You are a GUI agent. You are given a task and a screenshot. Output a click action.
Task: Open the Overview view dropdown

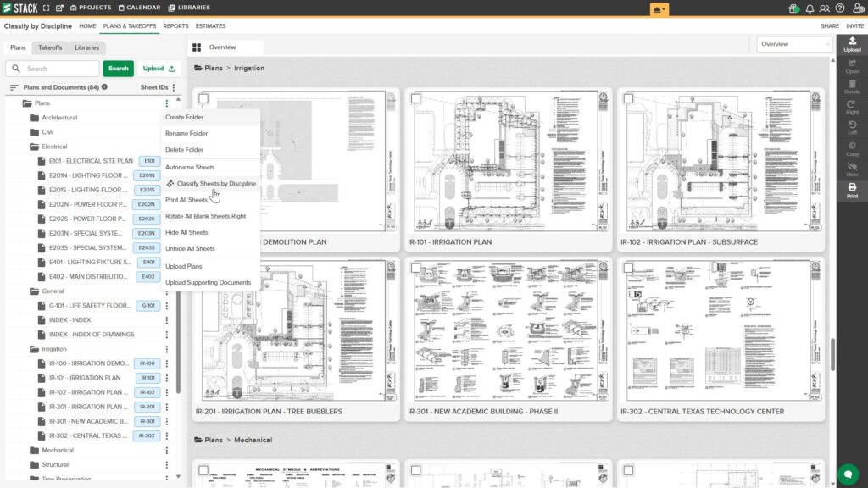click(x=795, y=42)
